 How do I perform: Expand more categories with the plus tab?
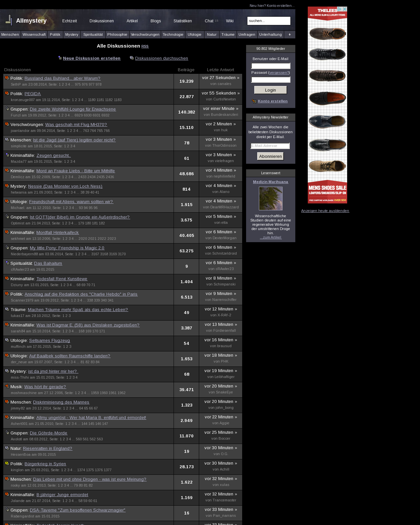pos(290,34)
